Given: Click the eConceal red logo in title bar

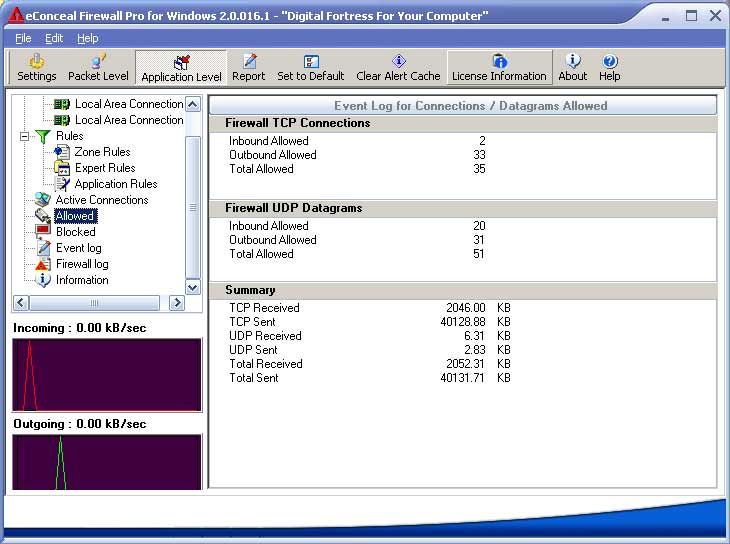Looking at the screenshot, I should (15, 15).
